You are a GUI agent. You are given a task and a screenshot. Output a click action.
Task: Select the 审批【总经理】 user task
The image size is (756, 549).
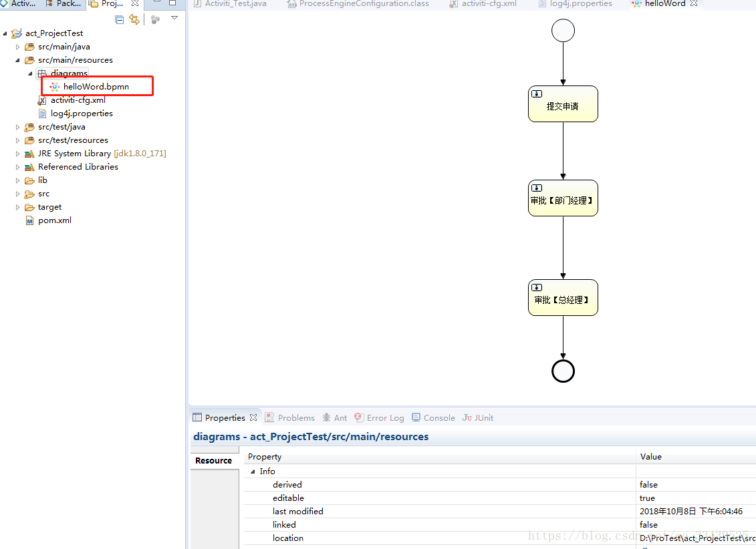tap(563, 298)
